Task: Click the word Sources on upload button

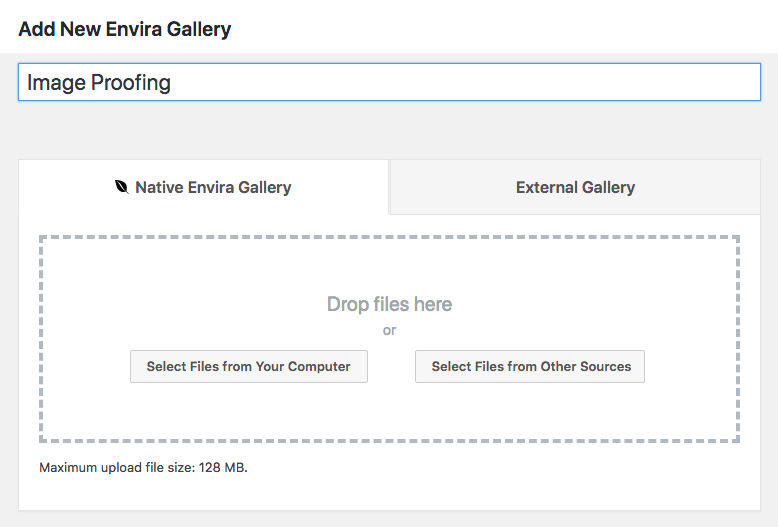Action: (x=605, y=366)
